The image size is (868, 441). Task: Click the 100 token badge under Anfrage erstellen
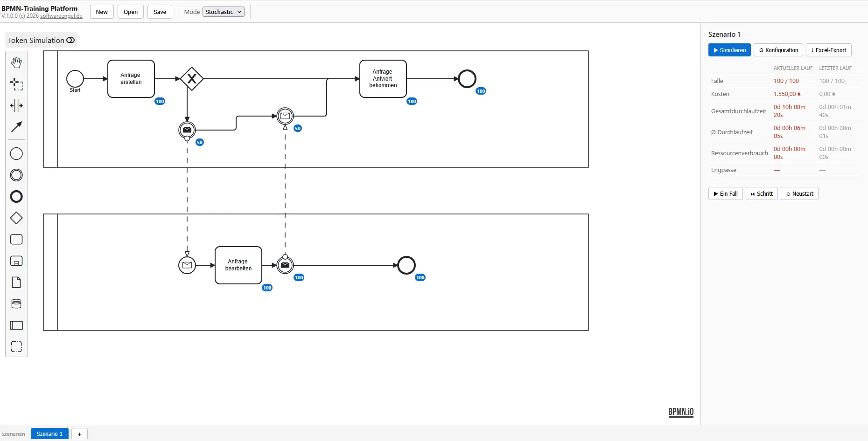(160, 101)
